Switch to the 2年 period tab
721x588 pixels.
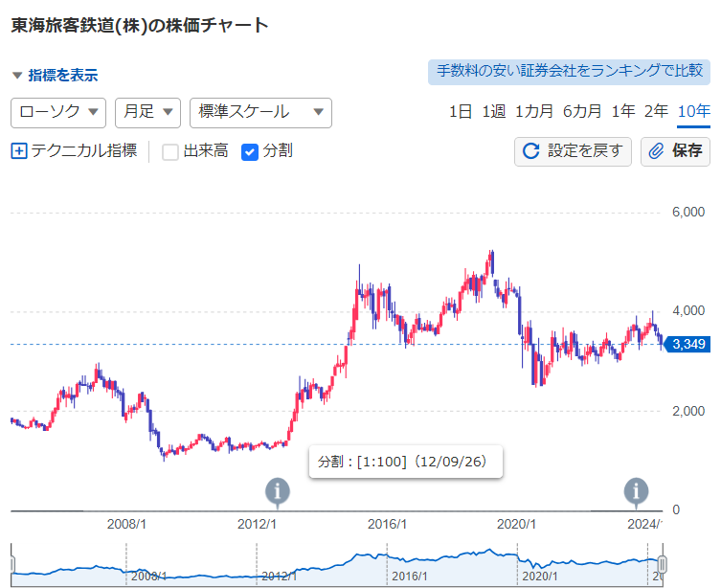[x=656, y=111]
